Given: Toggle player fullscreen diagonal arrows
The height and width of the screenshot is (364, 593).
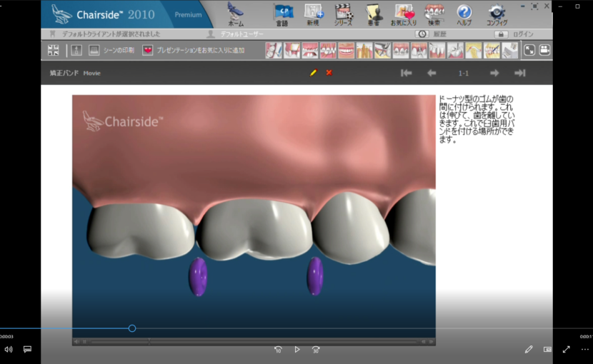Looking at the screenshot, I should (x=566, y=349).
